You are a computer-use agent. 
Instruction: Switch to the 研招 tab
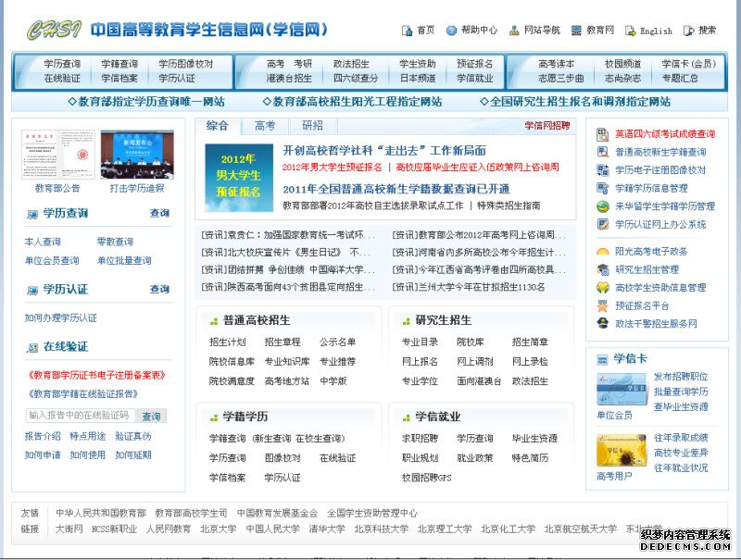pos(313,126)
